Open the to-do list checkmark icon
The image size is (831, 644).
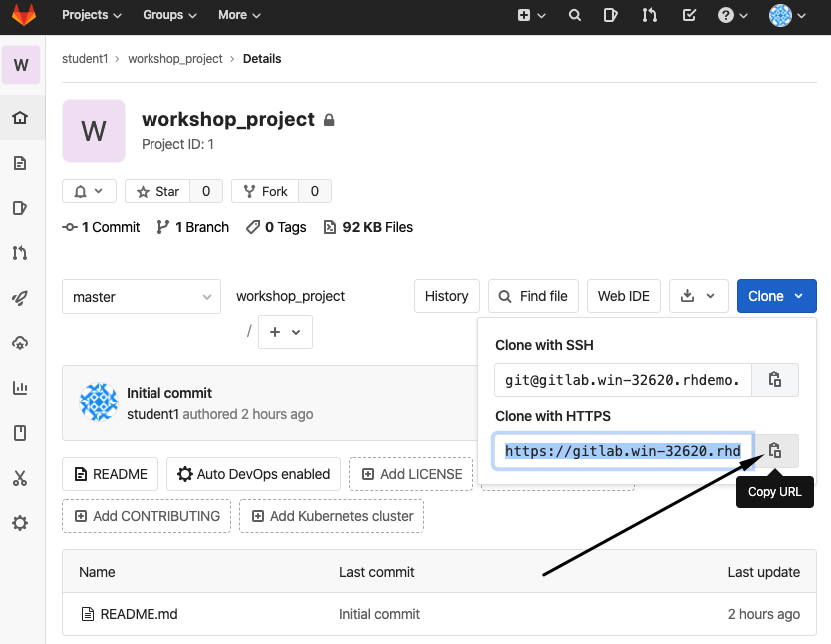(x=688, y=16)
